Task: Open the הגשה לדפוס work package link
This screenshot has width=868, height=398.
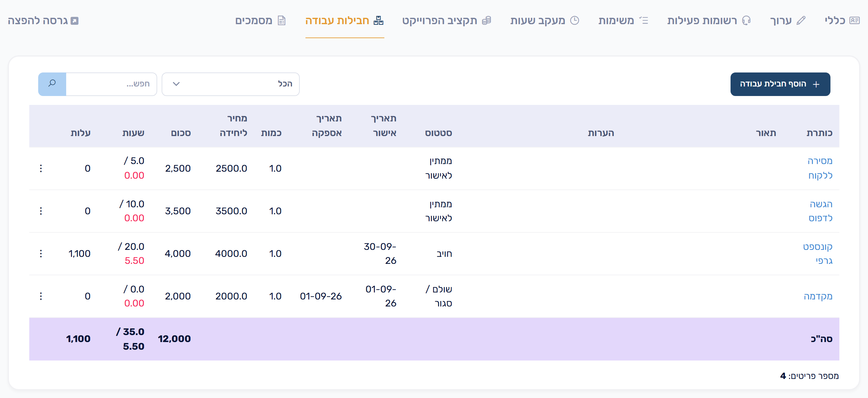Action: 821,211
